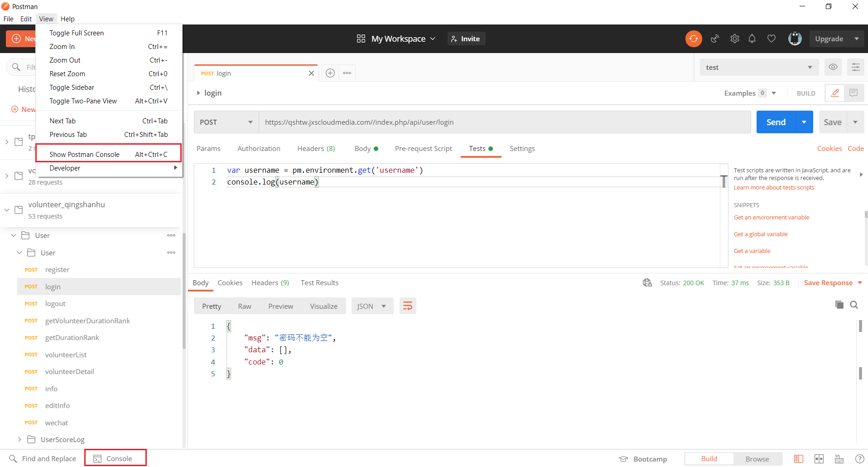The height and width of the screenshot is (467, 868).
Task: Click Show Postman Console menu entry
Action: [109, 154]
